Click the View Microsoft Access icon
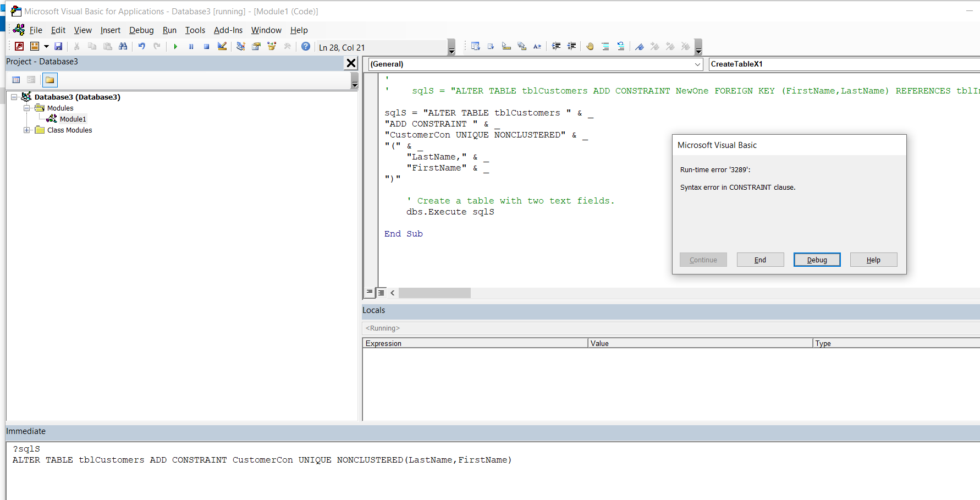Image resolution: width=980 pixels, height=500 pixels. click(x=19, y=47)
